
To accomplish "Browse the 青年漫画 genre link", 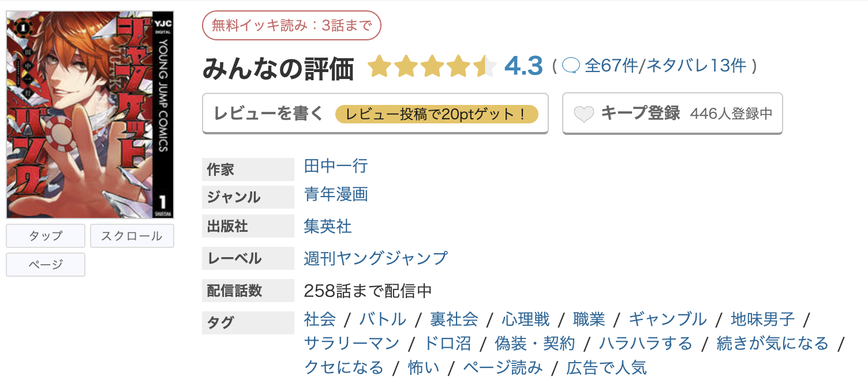I will pos(335,195).
